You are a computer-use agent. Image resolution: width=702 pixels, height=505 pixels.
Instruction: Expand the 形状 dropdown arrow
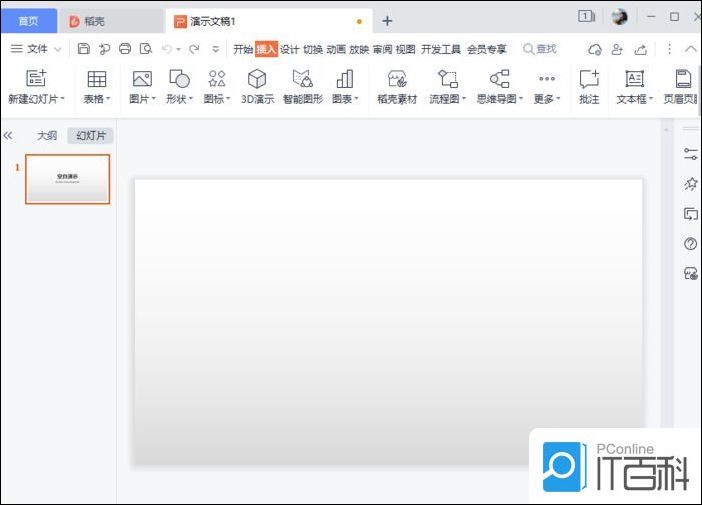pyautogui.click(x=191, y=98)
